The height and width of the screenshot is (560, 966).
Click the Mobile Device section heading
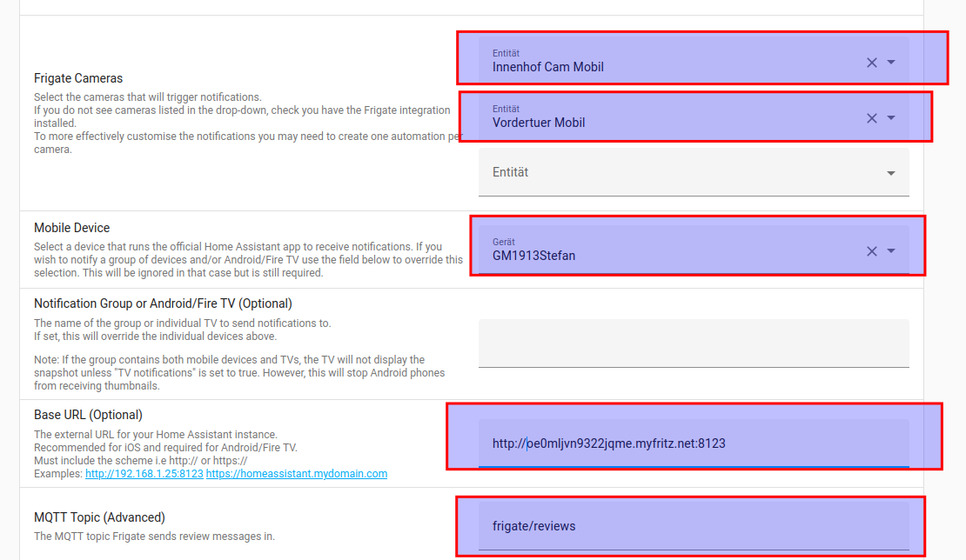[x=72, y=228]
